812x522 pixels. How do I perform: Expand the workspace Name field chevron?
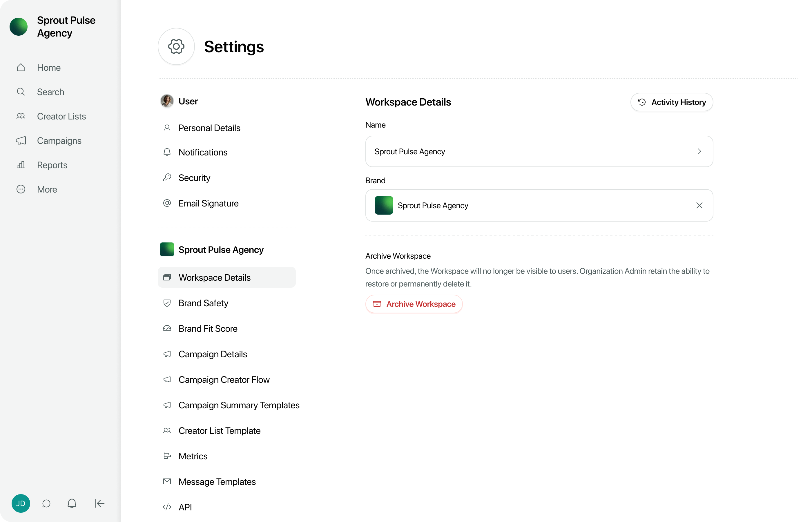click(699, 151)
